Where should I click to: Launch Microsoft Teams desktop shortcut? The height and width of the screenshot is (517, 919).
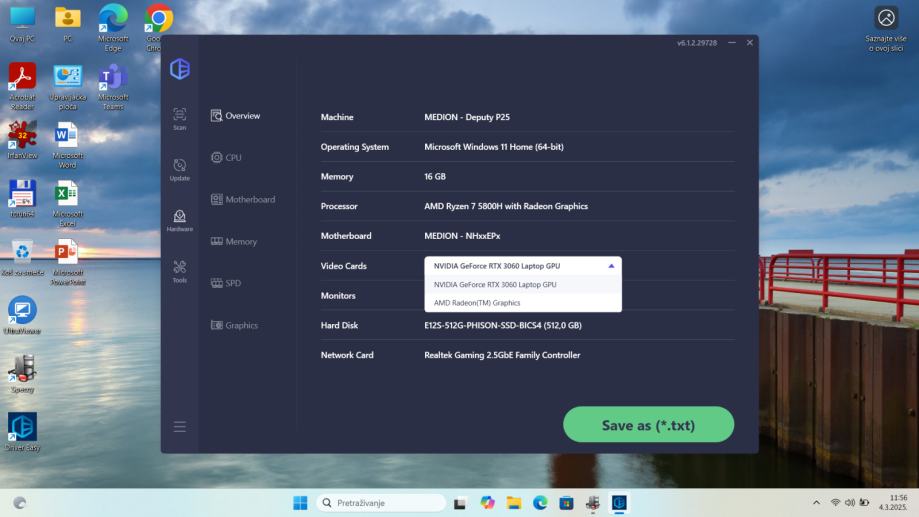tap(113, 86)
